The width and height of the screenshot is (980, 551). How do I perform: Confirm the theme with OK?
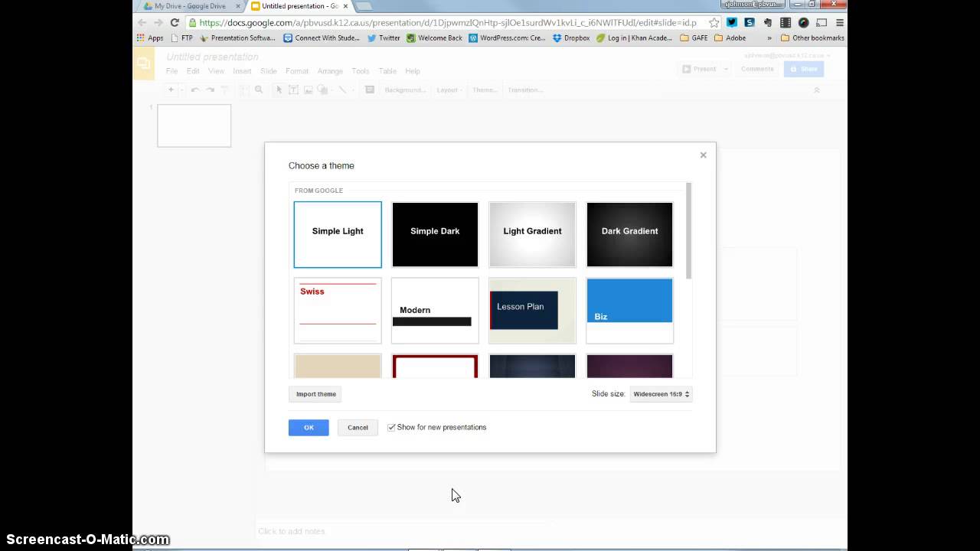[309, 428]
